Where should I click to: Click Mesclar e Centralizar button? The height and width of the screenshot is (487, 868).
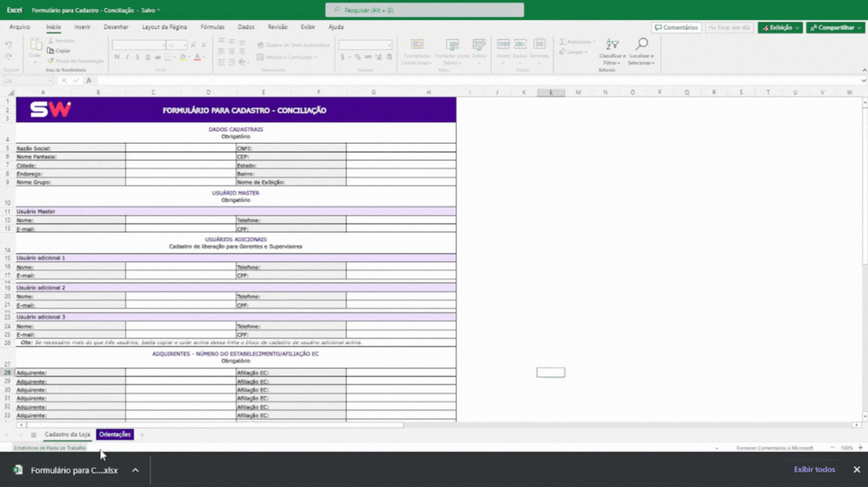click(287, 57)
